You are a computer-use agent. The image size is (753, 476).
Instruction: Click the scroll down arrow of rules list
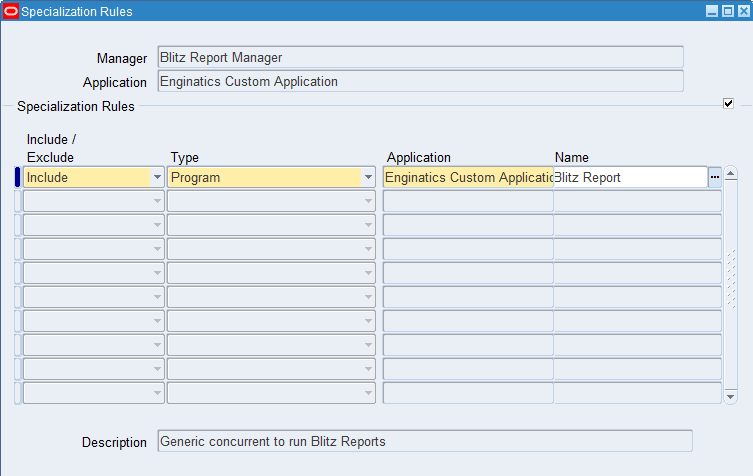[730, 397]
